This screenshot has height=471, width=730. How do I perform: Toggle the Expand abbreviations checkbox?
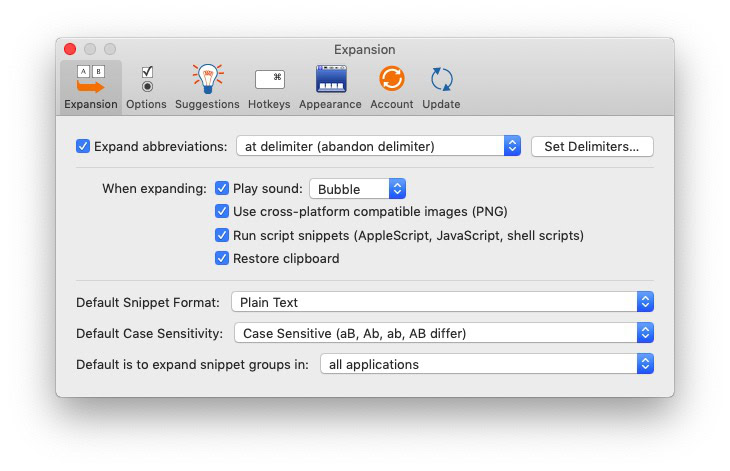click(83, 146)
